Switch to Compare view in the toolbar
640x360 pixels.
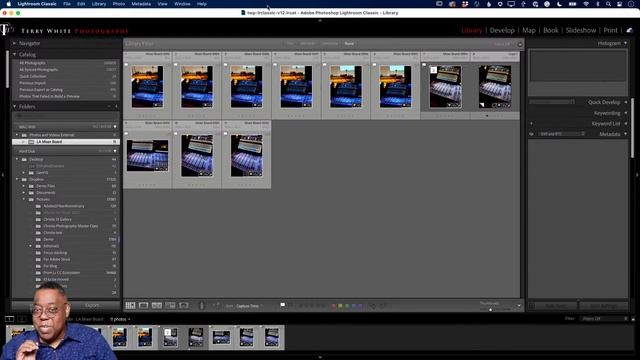pyautogui.click(x=157, y=305)
